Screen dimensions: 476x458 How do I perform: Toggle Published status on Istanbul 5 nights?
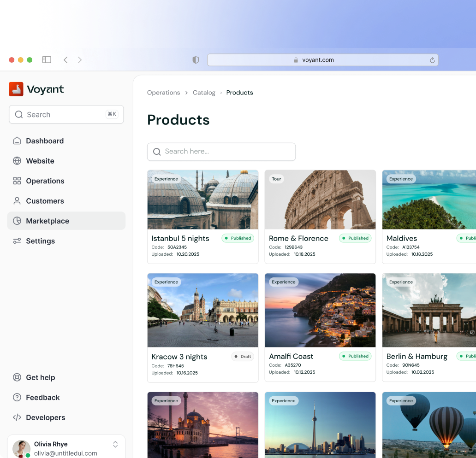[x=238, y=238]
